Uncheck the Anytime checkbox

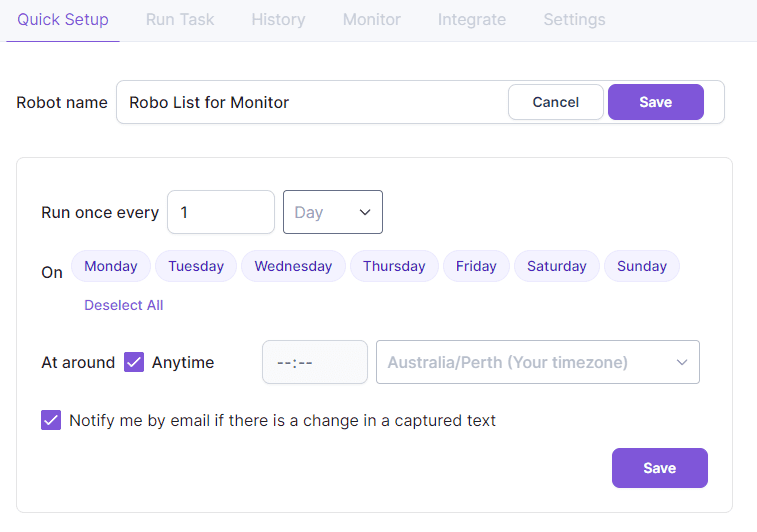[134, 362]
